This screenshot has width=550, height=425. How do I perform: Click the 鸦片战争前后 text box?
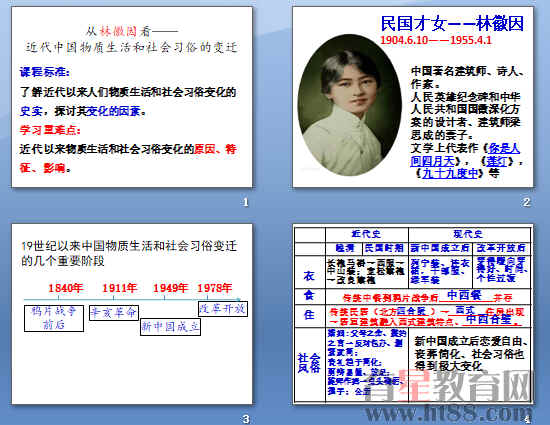[54, 318]
